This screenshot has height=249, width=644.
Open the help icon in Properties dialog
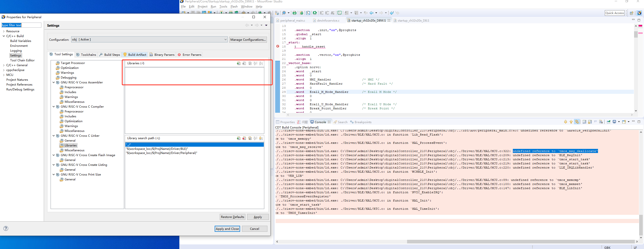coord(6,228)
